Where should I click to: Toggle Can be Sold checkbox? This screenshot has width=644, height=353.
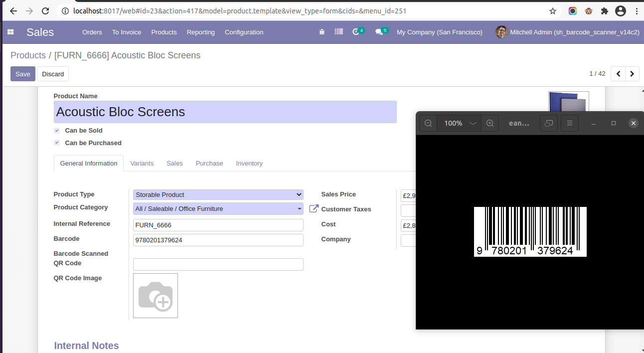point(57,131)
